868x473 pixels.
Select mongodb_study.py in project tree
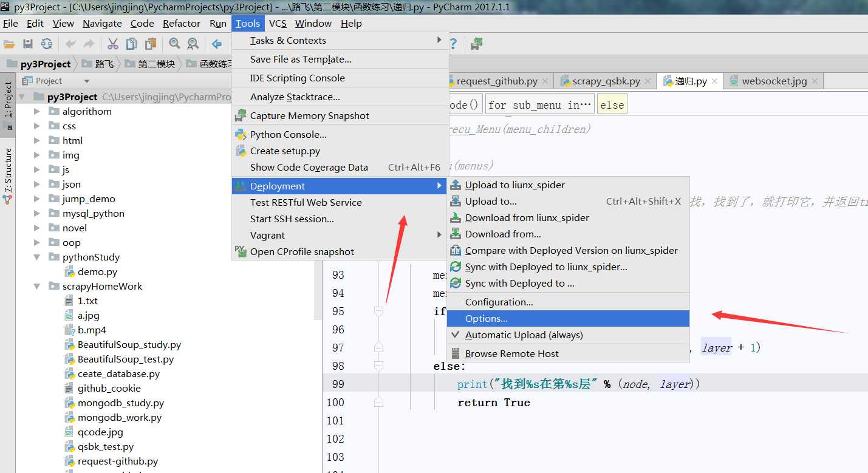[121, 403]
